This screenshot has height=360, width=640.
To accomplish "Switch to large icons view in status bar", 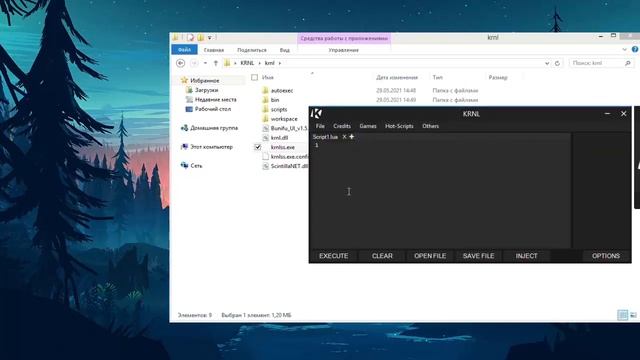I will [633, 315].
